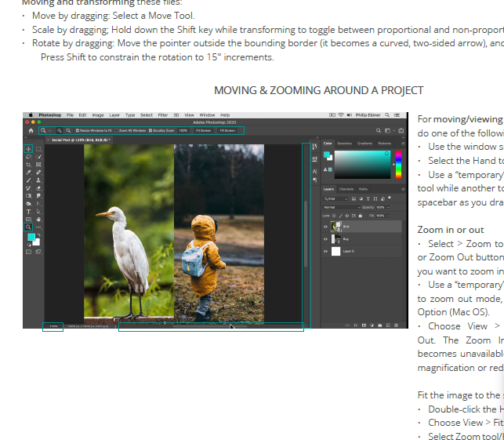Click the Photoshop search icon near workspace switcher
Screen dimensions: 504x440
(x=379, y=130)
